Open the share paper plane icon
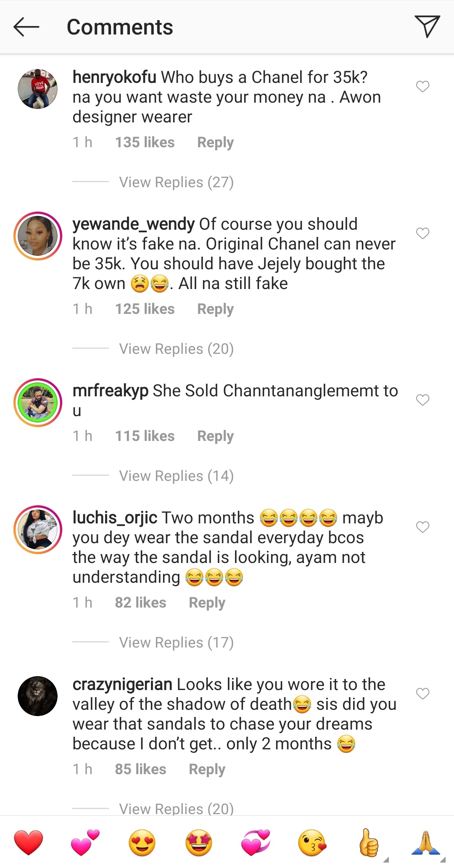 (427, 26)
